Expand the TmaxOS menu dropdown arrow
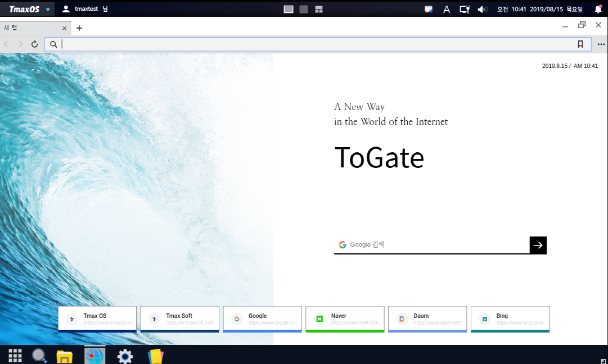This screenshot has height=364, width=608. pos(48,10)
